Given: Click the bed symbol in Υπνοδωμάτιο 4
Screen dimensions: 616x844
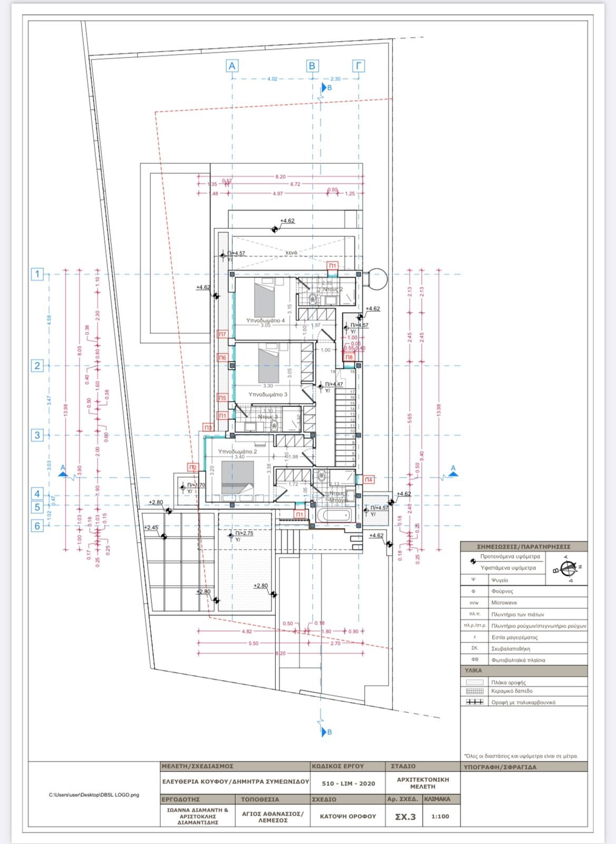Looking at the screenshot, I should point(265,298).
